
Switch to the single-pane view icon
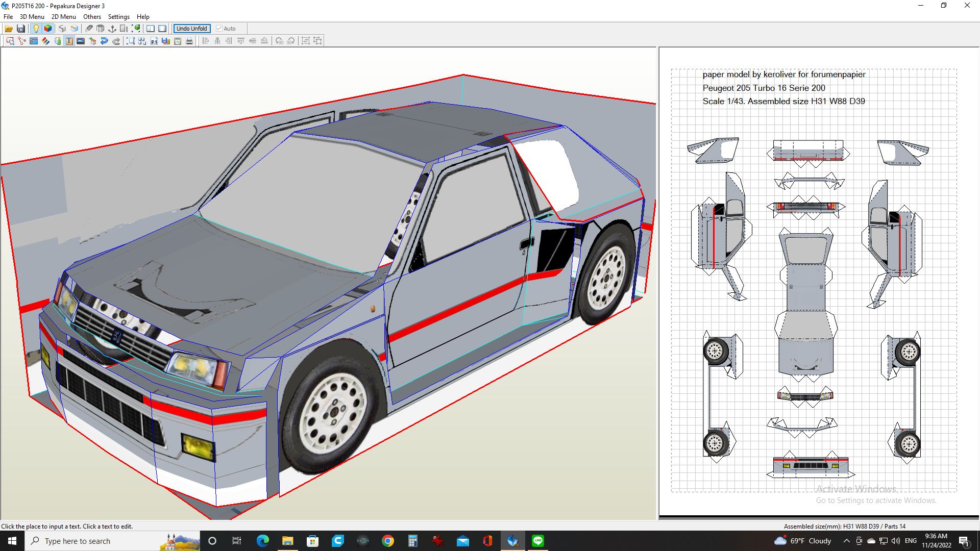[162, 29]
